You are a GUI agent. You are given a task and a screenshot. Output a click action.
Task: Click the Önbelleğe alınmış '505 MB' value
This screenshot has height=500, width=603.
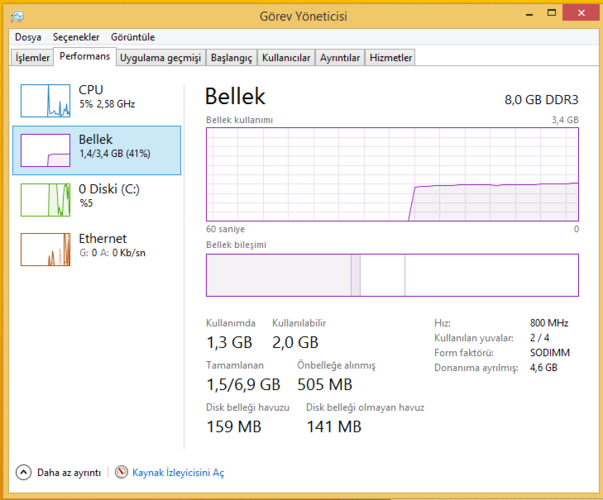pyautogui.click(x=325, y=385)
